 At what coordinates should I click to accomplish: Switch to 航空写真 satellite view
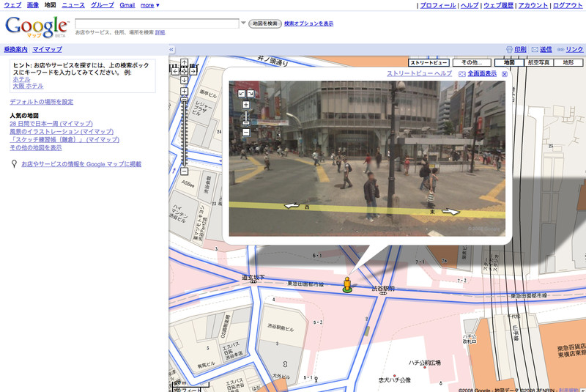pyautogui.click(x=538, y=62)
